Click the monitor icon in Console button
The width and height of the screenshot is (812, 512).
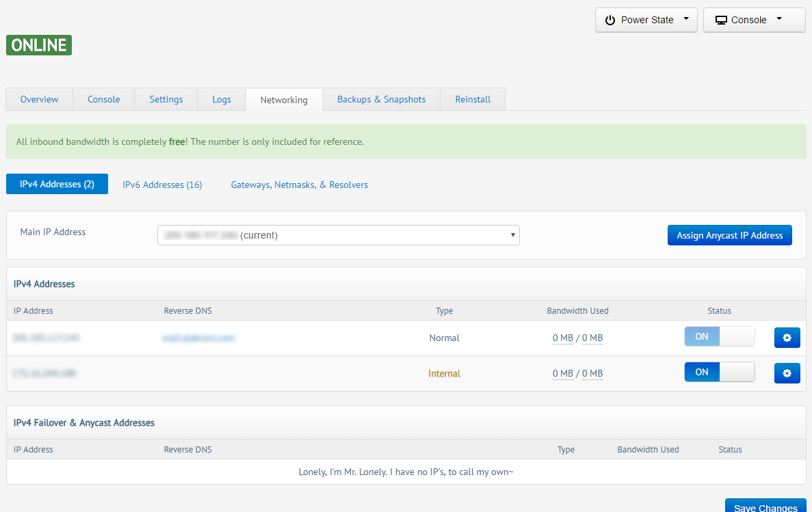pyautogui.click(x=721, y=20)
